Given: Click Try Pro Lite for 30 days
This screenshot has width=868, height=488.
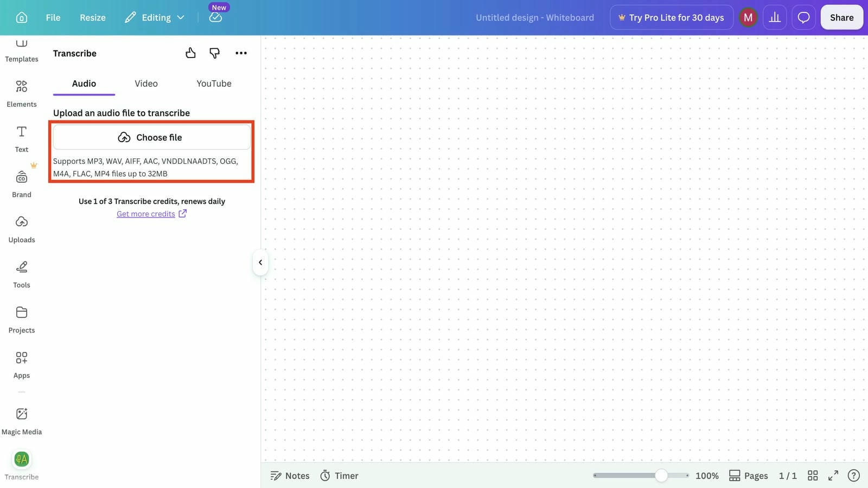Looking at the screenshot, I should pyautogui.click(x=672, y=17).
